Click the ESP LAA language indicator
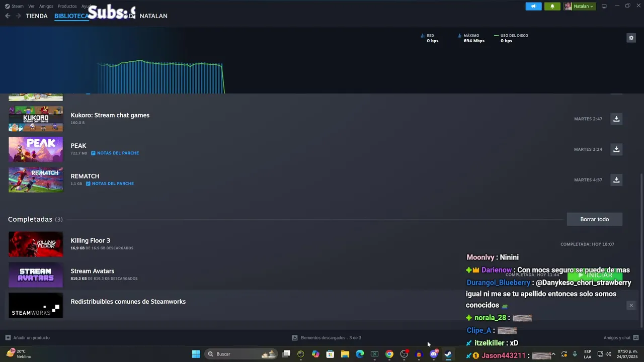The height and width of the screenshot is (362, 644). pos(588,354)
